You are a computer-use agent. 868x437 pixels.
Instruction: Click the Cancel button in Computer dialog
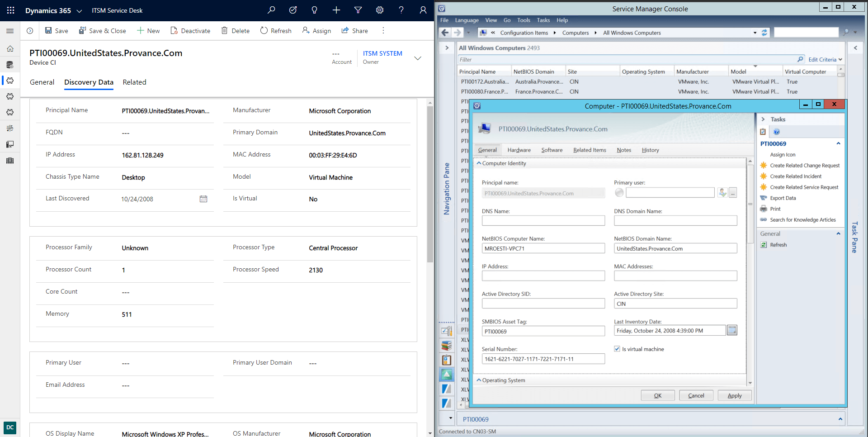696,395
